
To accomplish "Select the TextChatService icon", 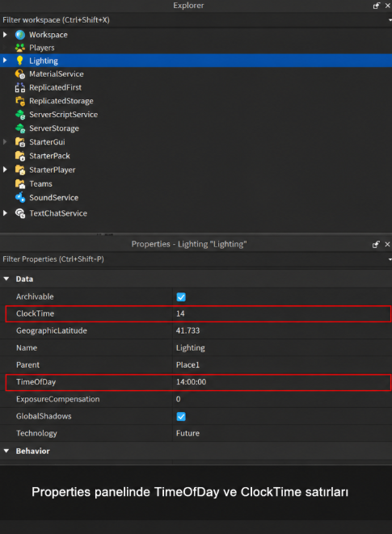I will pyautogui.click(x=20, y=213).
